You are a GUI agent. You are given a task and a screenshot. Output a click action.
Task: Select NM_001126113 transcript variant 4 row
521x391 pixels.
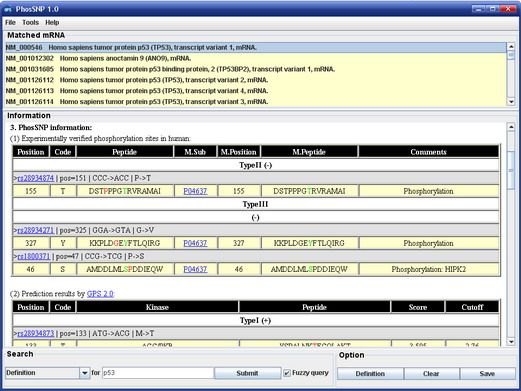coord(255,91)
